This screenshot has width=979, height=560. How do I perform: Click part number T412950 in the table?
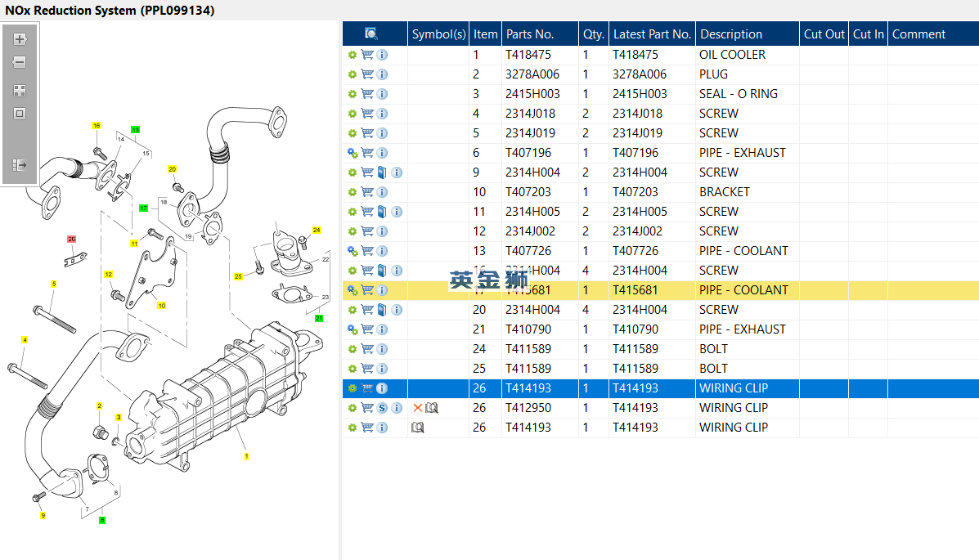point(528,408)
